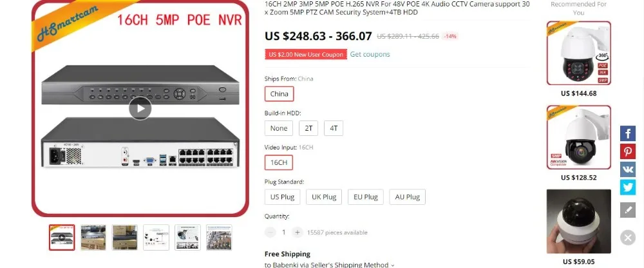This screenshot has height=268, width=644.
Task: Click the quantity input field
Action: point(284,232)
